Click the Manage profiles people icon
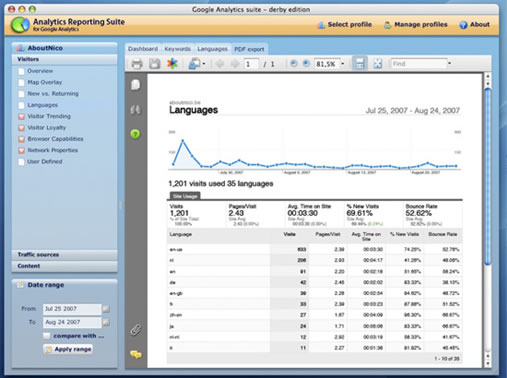The width and height of the screenshot is (507, 378). click(387, 25)
